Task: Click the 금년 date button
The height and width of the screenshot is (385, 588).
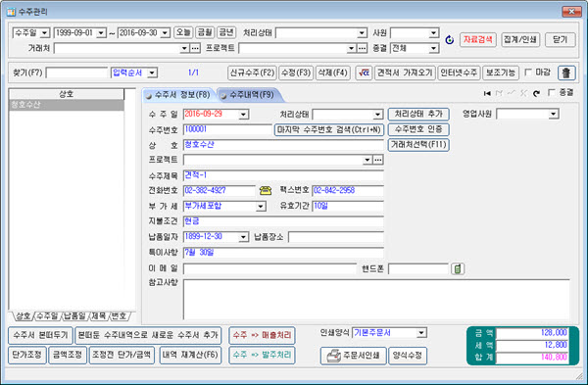Action: 226,32
